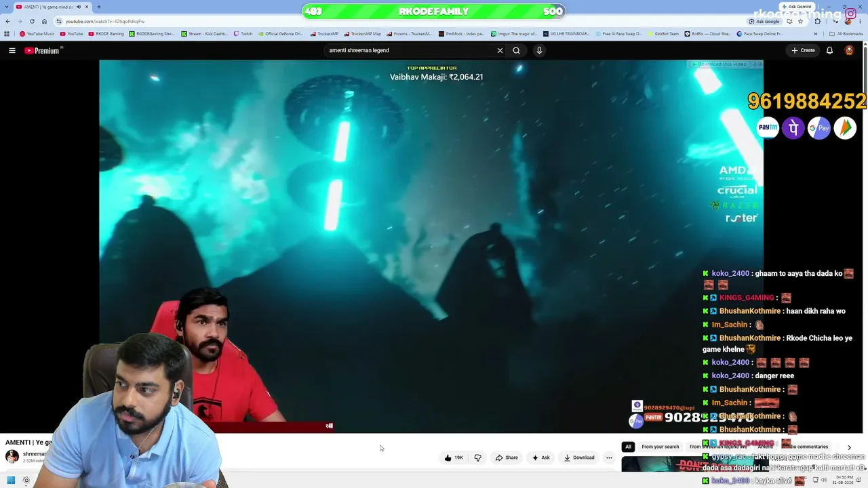Image resolution: width=868 pixels, height=488 pixels.
Task: Like the video with thumbs up
Action: click(x=454, y=457)
